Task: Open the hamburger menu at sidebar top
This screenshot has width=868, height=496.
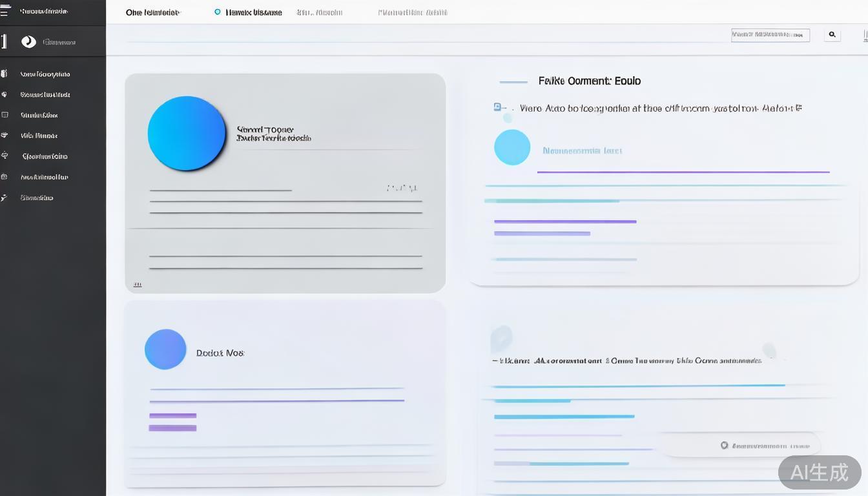Action: click(5, 12)
